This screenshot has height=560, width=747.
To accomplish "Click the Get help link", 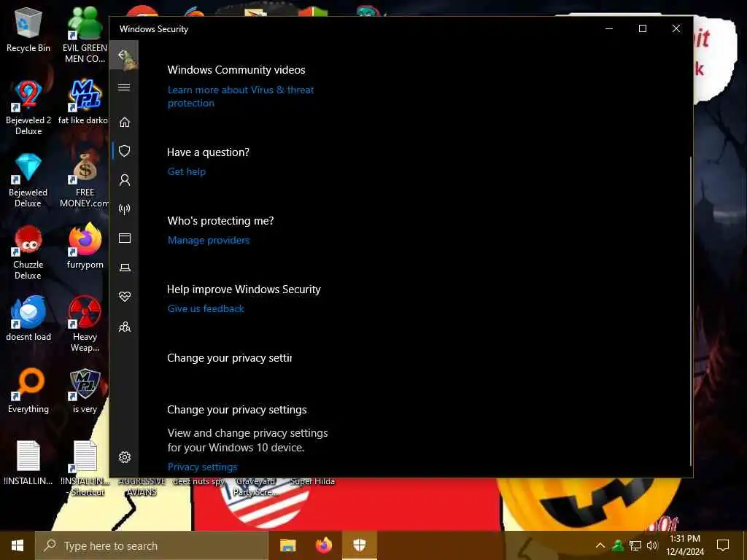I will [186, 172].
